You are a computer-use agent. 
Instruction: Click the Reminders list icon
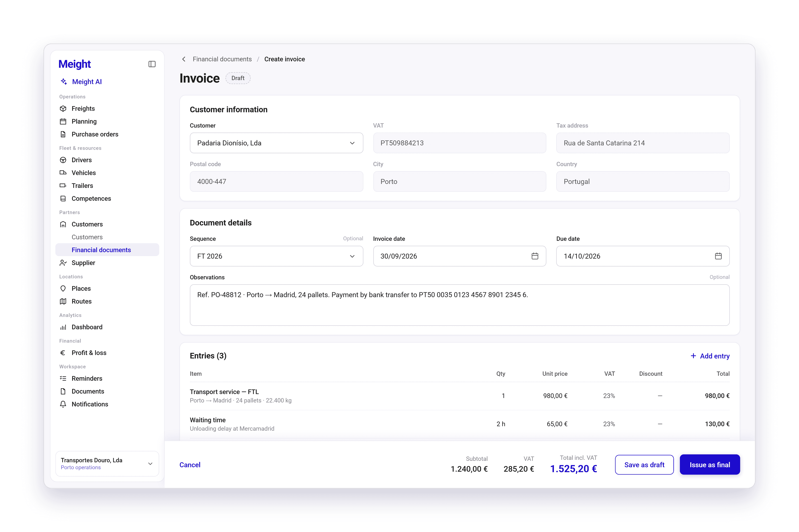tap(63, 378)
